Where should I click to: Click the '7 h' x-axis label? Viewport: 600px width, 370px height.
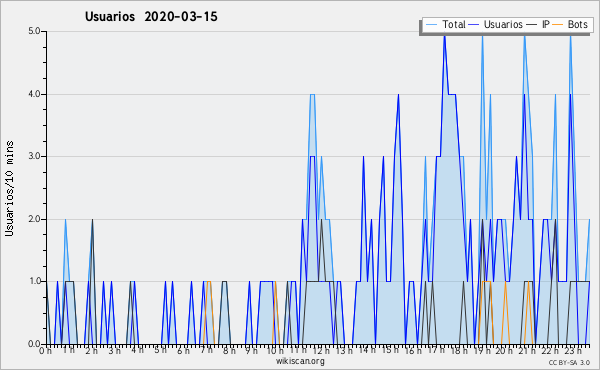click(x=207, y=350)
